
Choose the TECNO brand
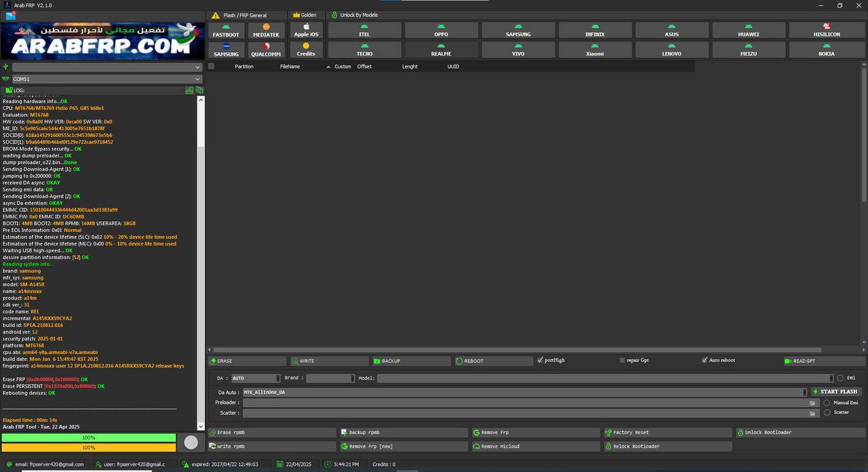click(x=365, y=50)
